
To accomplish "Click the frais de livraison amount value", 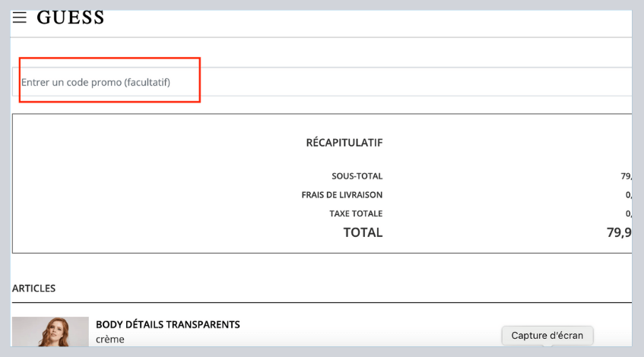I will point(628,195).
